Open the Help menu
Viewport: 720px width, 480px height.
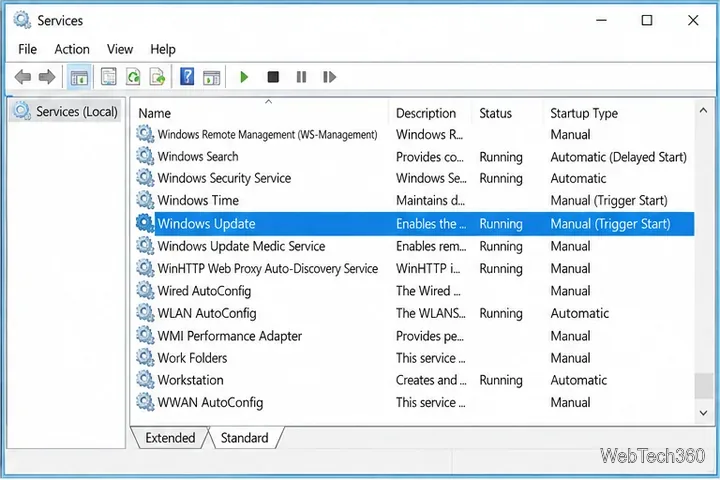click(163, 49)
